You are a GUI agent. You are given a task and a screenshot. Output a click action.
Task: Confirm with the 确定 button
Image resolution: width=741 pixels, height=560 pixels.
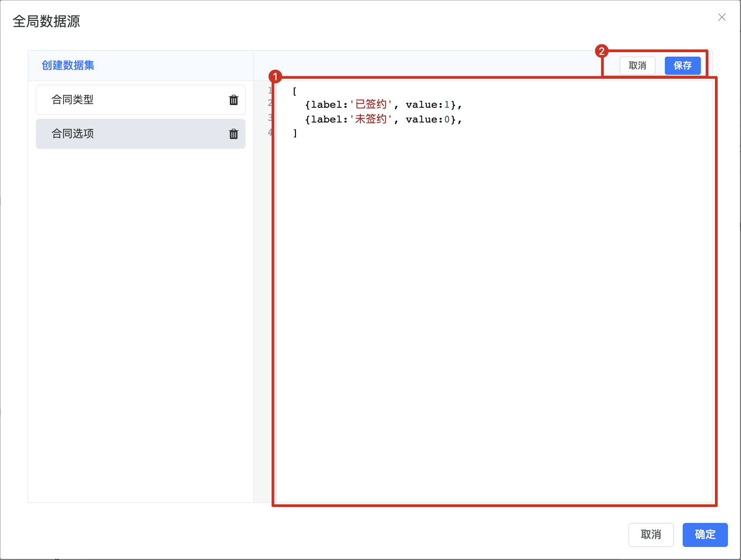705,534
